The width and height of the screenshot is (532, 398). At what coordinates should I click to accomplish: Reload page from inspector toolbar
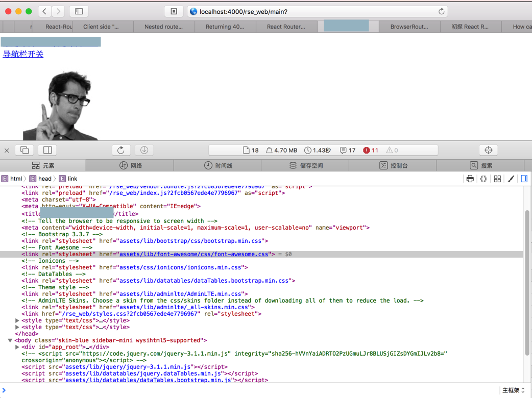point(121,150)
